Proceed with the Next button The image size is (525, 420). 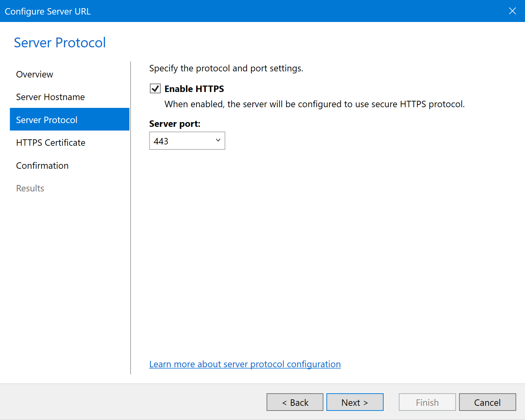click(355, 402)
